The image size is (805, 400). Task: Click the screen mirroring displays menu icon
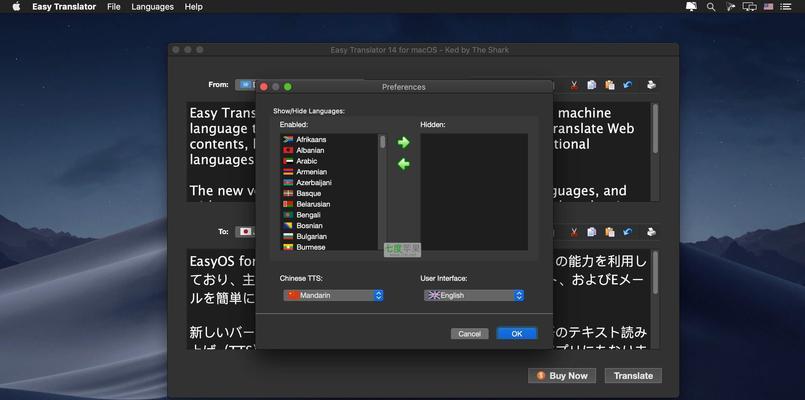[750, 7]
